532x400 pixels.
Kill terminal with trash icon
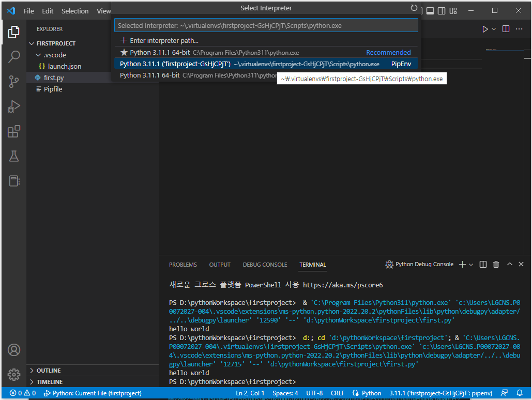pos(496,264)
